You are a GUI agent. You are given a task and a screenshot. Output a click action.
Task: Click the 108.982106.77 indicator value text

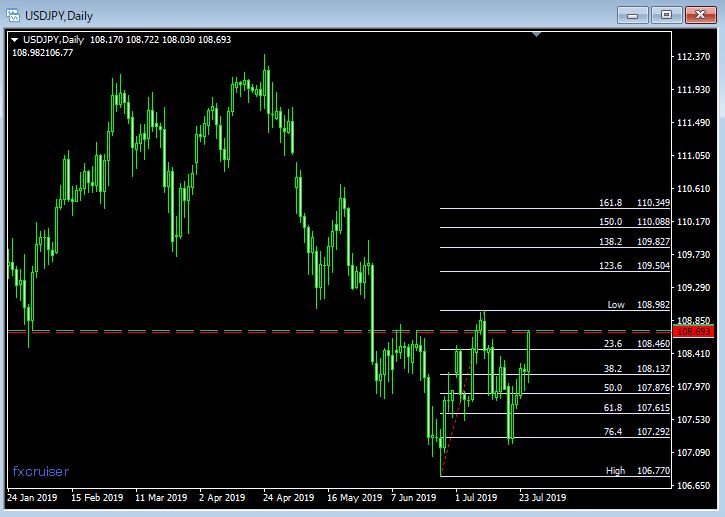[43, 53]
